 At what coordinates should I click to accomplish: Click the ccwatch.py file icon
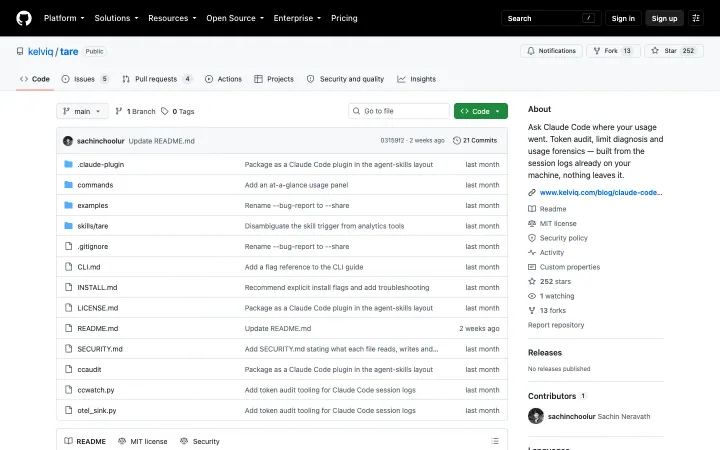(x=68, y=390)
